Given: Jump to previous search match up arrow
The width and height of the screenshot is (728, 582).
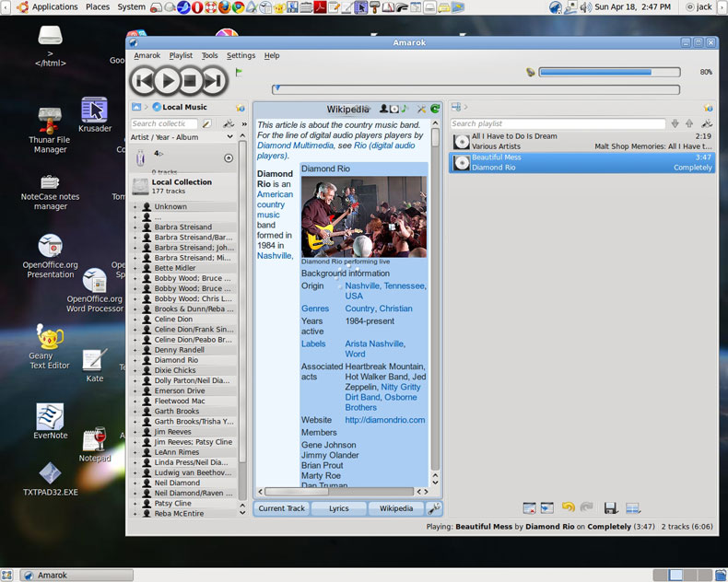Looking at the screenshot, I should [x=689, y=123].
